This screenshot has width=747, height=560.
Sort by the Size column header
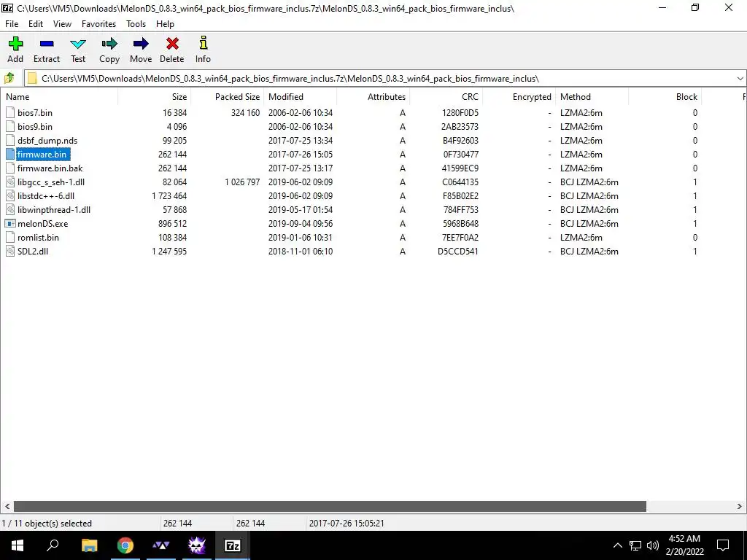click(155, 97)
